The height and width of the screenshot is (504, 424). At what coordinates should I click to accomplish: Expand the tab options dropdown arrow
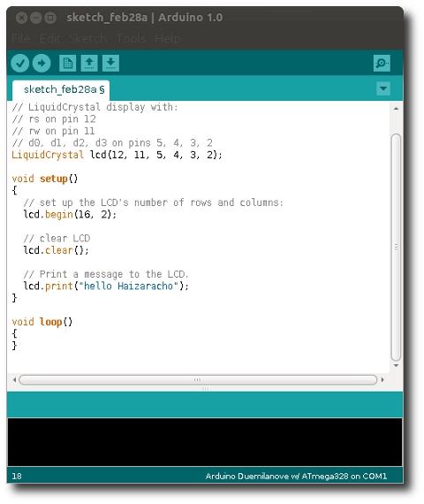pyautogui.click(x=383, y=88)
